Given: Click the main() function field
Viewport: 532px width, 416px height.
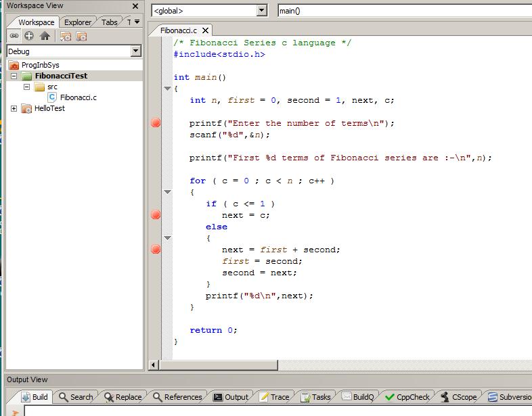Looking at the screenshot, I should point(405,11).
